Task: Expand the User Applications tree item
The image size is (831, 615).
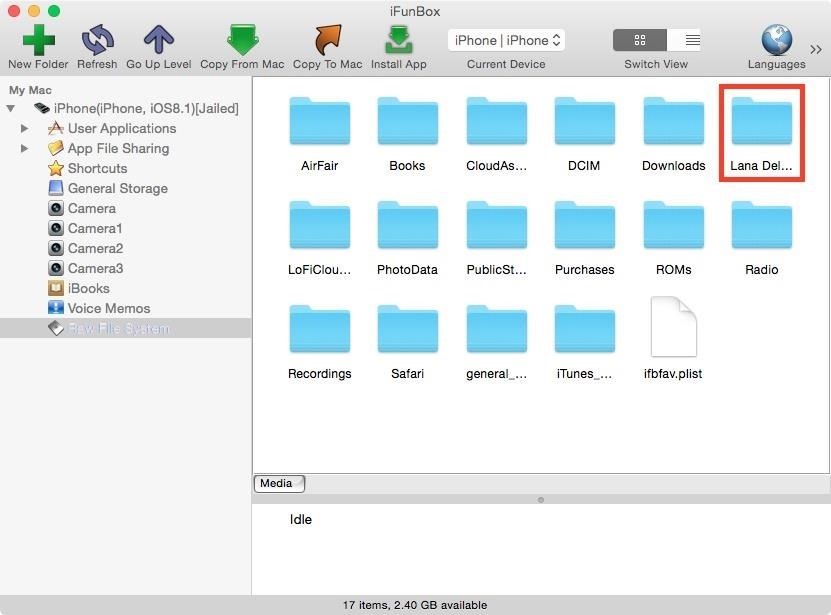Action: click(x=25, y=128)
